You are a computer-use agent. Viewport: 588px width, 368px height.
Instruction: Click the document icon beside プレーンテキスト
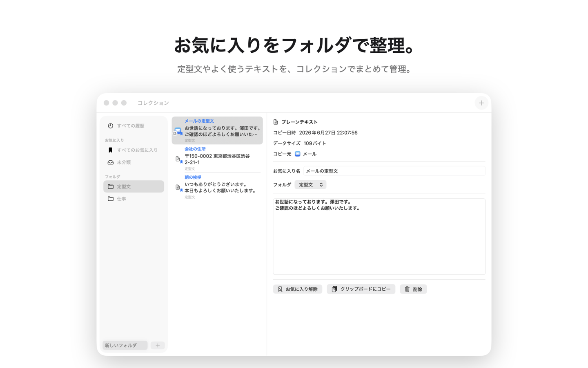(x=276, y=122)
